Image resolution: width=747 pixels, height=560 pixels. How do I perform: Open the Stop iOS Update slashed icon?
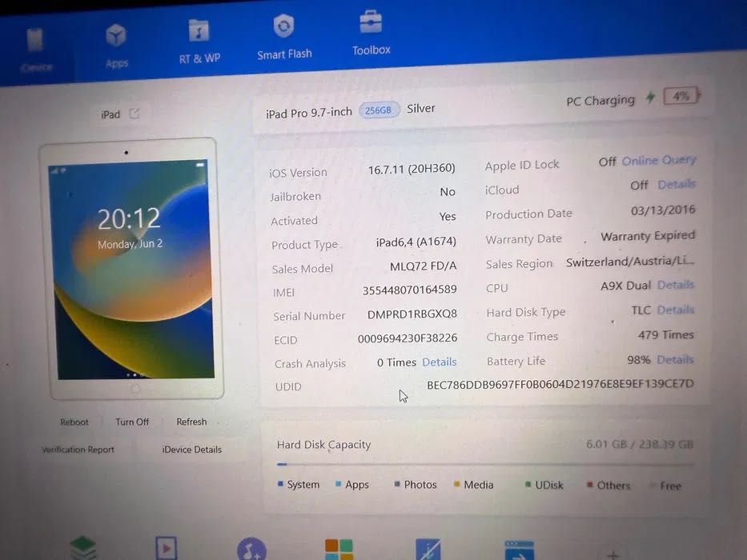(x=428, y=550)
